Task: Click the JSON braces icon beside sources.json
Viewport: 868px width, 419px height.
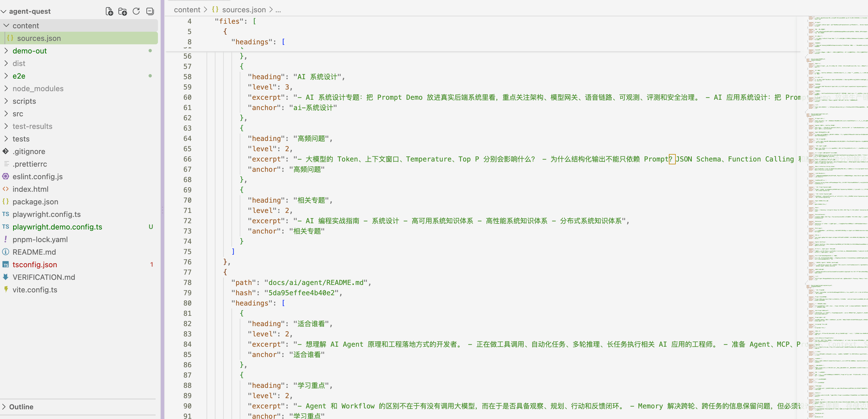Action: (x=10, y=38)
